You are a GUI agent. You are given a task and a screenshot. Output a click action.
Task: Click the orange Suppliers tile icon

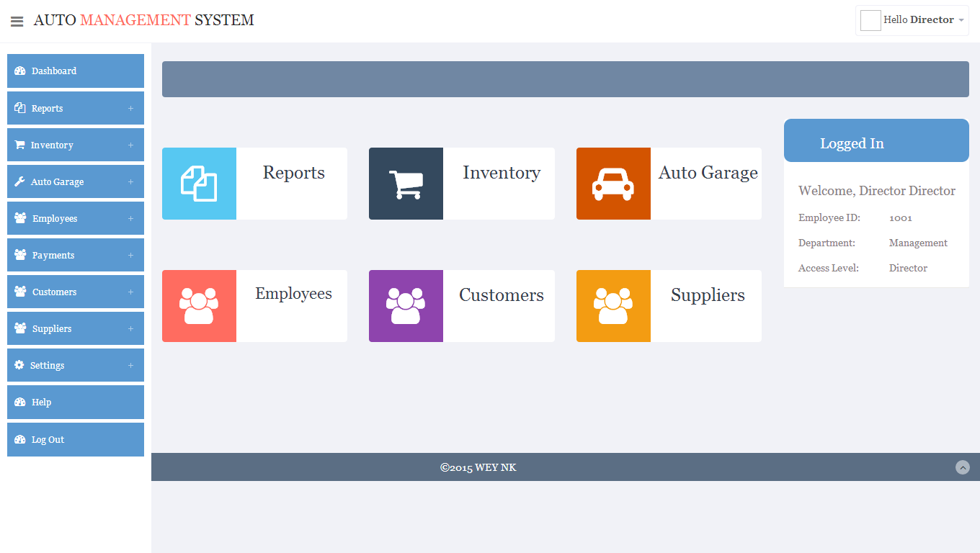click(x=612, y=306)
